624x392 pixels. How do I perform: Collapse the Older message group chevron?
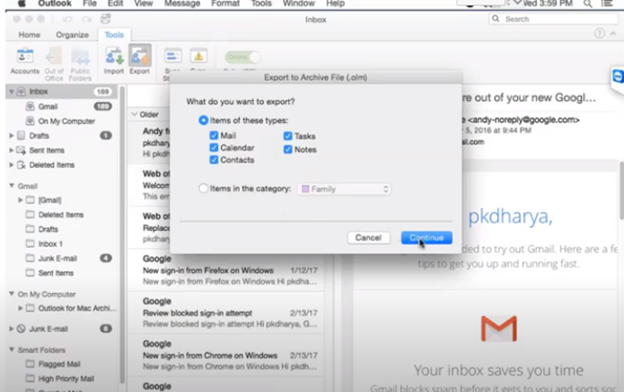click(x=134, y=114)
